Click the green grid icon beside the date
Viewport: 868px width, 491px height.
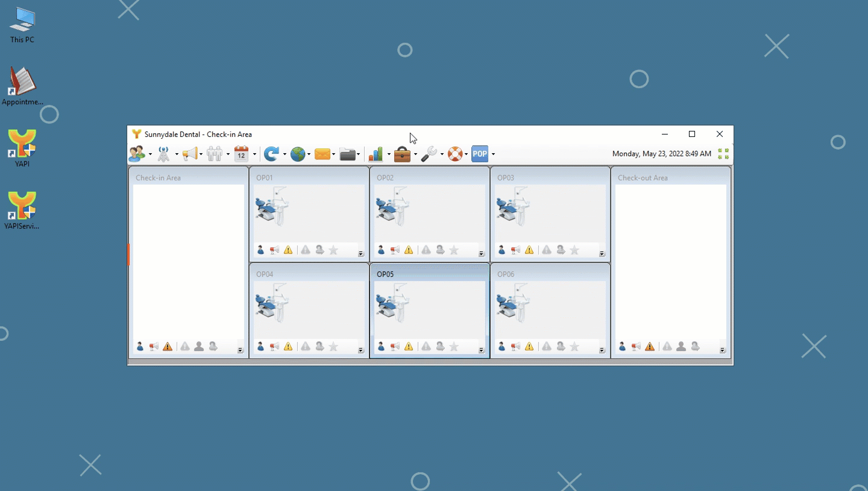click(723, 154)
